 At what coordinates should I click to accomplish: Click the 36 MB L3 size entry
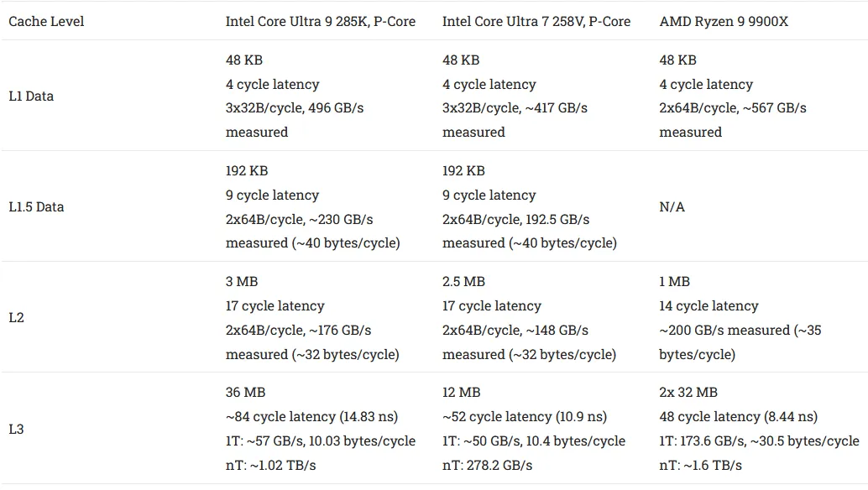(x=245, y=392)
